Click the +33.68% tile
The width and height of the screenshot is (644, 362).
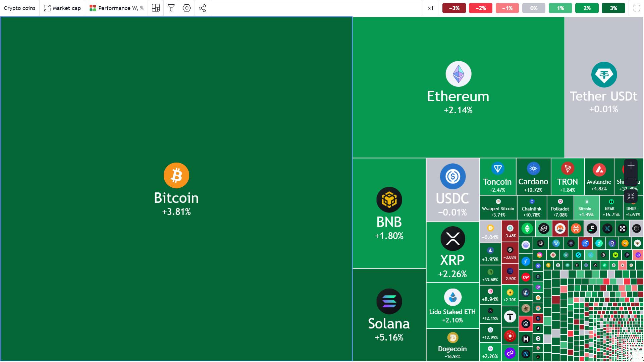(490, 275)
